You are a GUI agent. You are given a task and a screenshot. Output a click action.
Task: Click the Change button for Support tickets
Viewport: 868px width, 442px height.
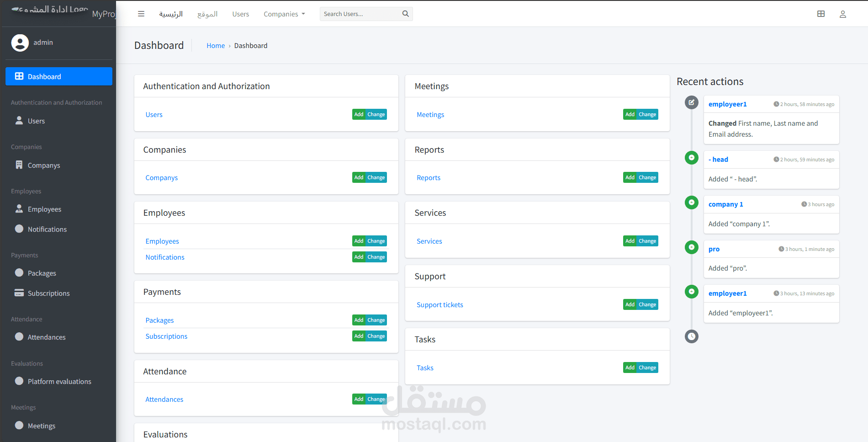647,304
